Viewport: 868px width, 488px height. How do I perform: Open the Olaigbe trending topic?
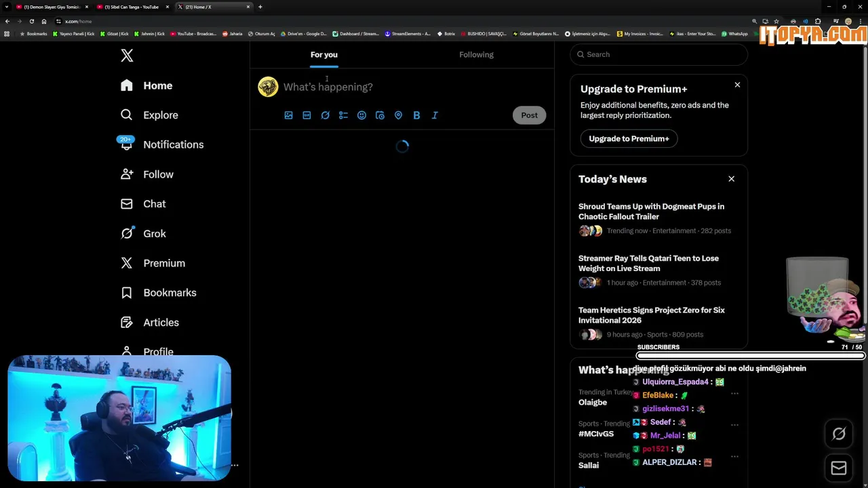tap(593, 403)
